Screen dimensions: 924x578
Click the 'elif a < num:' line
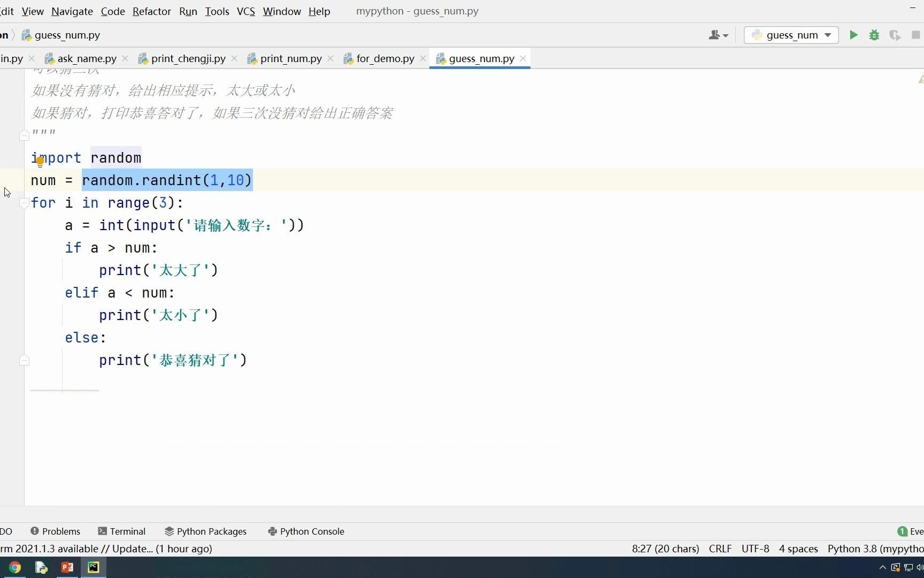tap(120, 293)
